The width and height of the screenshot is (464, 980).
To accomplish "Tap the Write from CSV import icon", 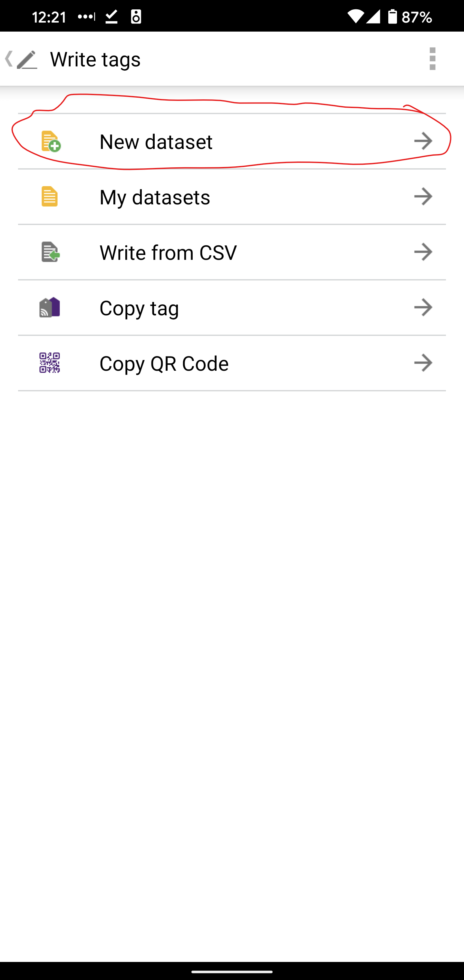I will point(50,252).
